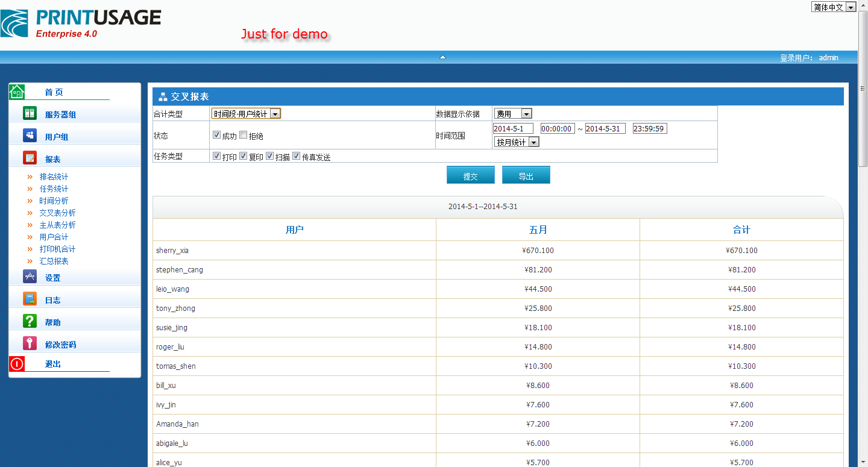Viewport: 868px width, 467px height.
Task: Click the end time field 23:59:59
Action: pos(650,128)
